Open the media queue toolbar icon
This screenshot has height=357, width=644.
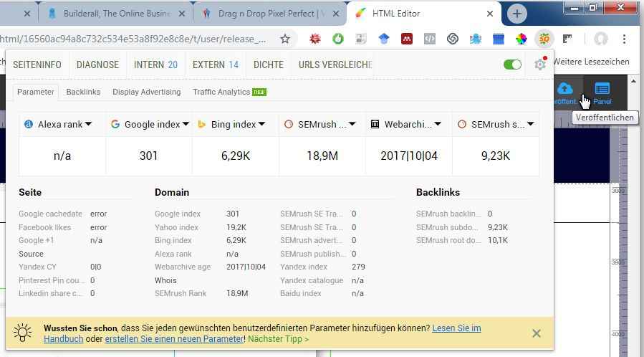(567, 39)
